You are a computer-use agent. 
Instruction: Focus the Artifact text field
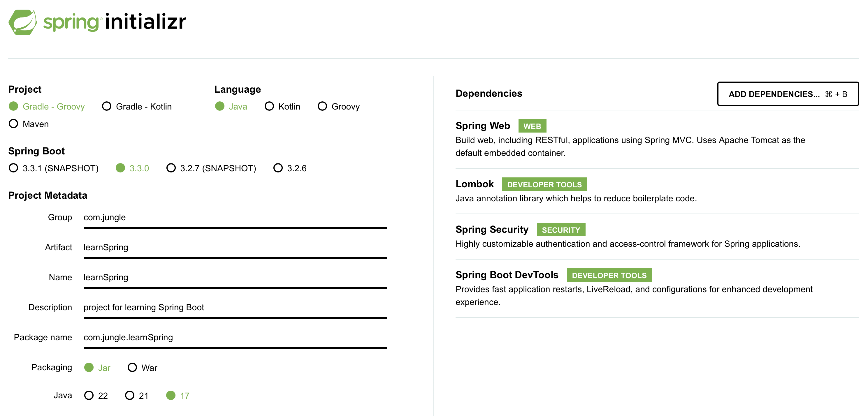coord(235,248)
